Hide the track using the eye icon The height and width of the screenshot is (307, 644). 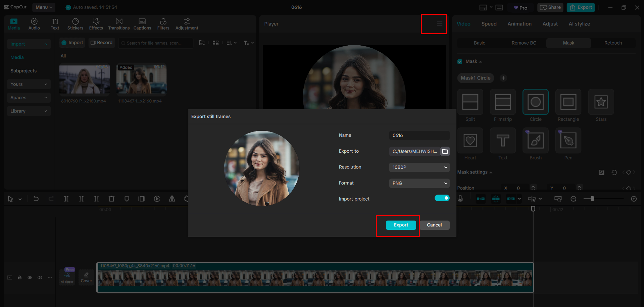(x=30, y=277)
